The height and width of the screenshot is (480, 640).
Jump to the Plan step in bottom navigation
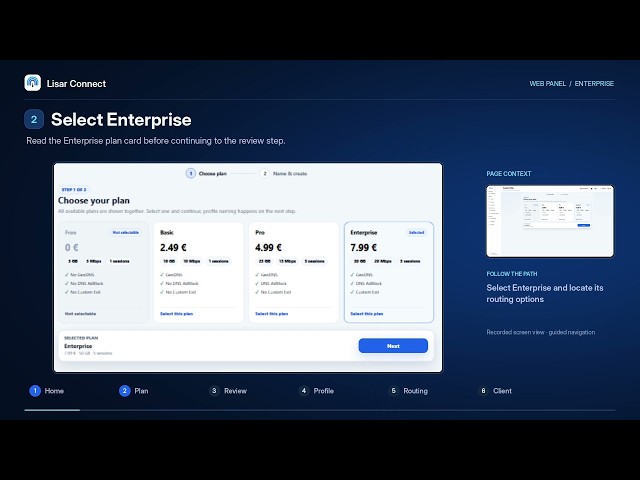133,391
